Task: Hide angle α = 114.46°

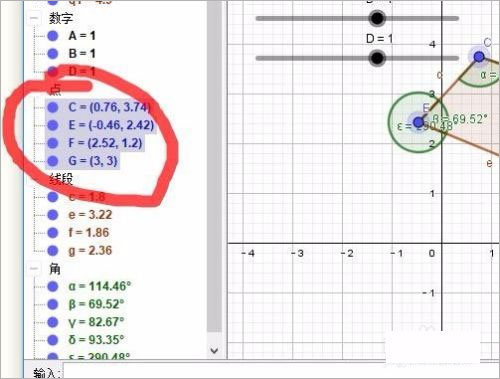Action: point(53,286)
